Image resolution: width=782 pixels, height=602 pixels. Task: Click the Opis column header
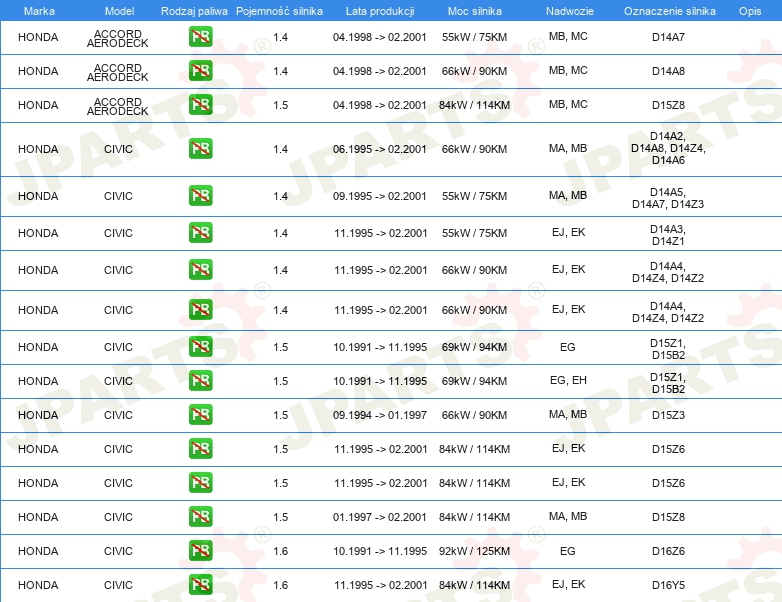(x=750, y=11)
